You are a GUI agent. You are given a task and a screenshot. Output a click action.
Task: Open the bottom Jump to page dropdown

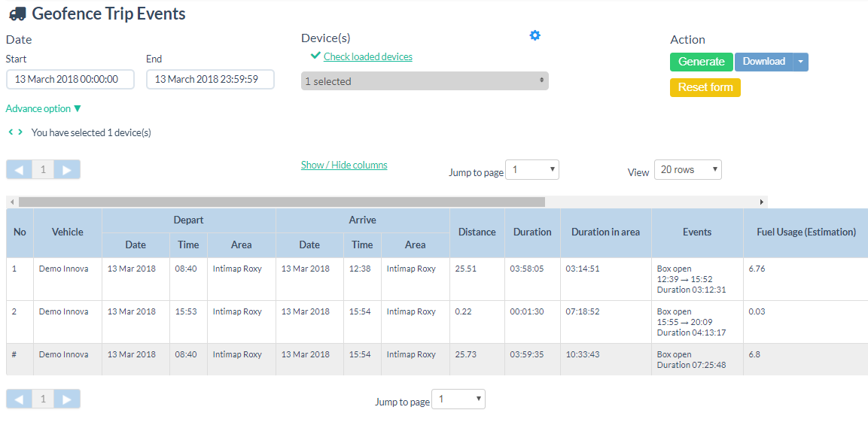coord(458,399)
